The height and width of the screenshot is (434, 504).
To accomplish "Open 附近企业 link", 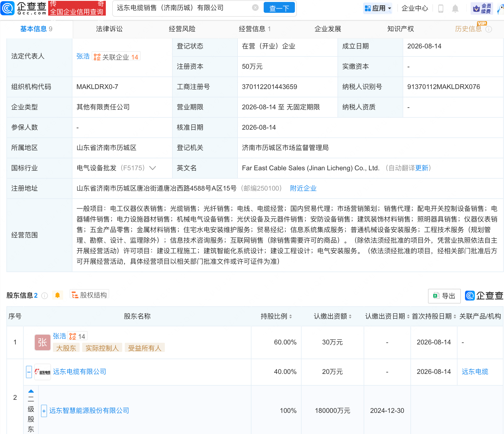I will 303,188.
